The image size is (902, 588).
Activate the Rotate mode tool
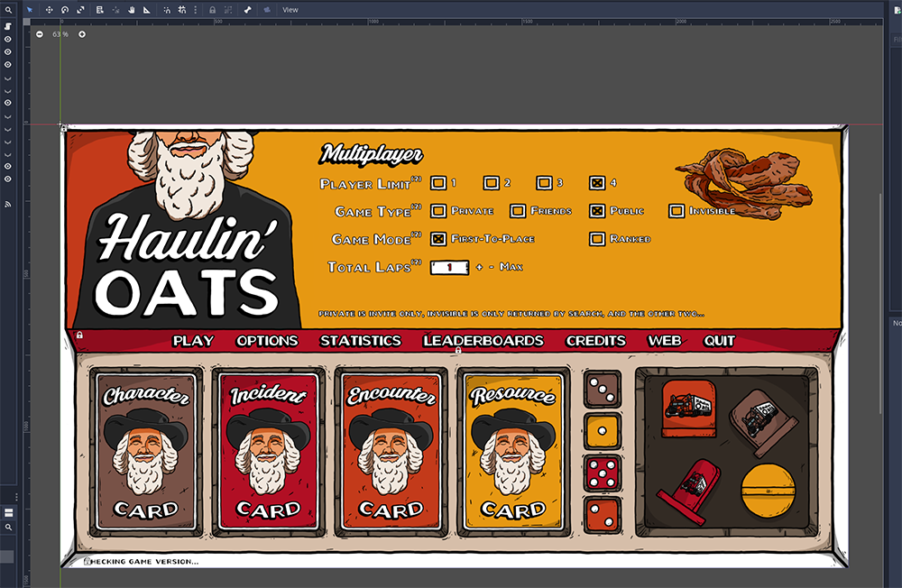(65, 10)
